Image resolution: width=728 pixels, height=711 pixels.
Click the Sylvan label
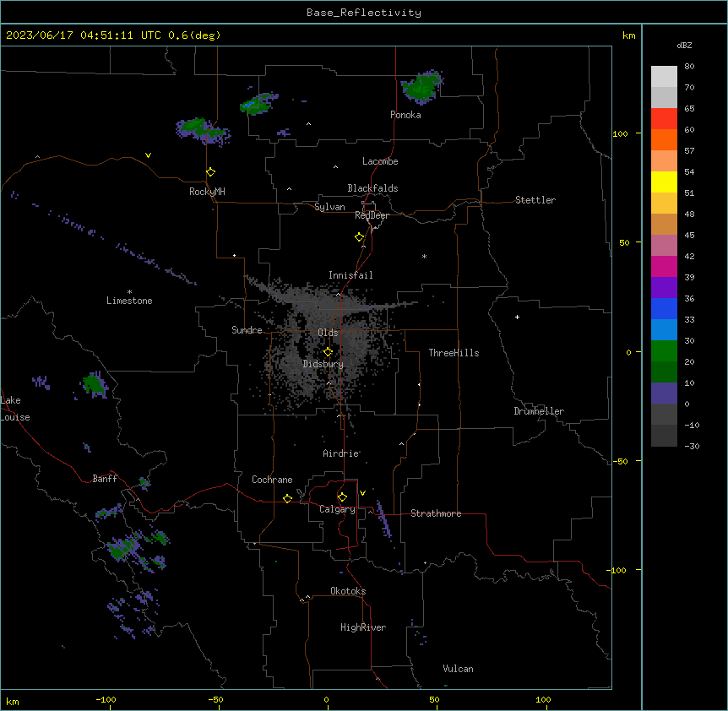(x=329, y=207)
